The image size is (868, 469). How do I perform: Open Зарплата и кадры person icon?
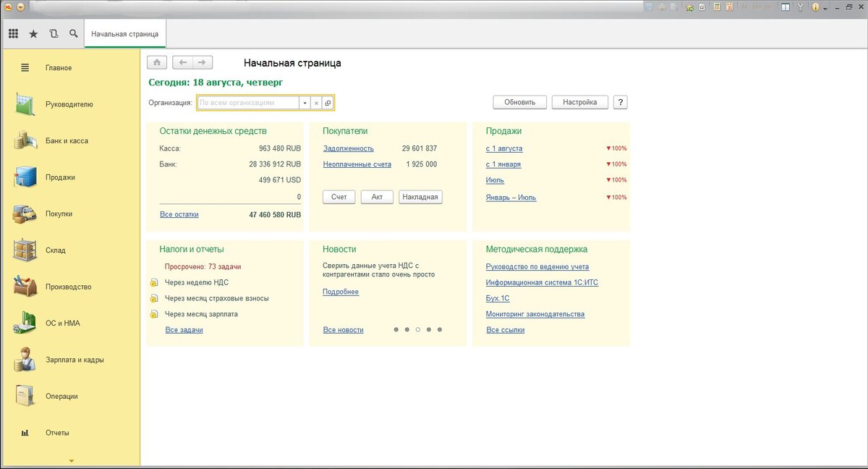click(26, 360)
